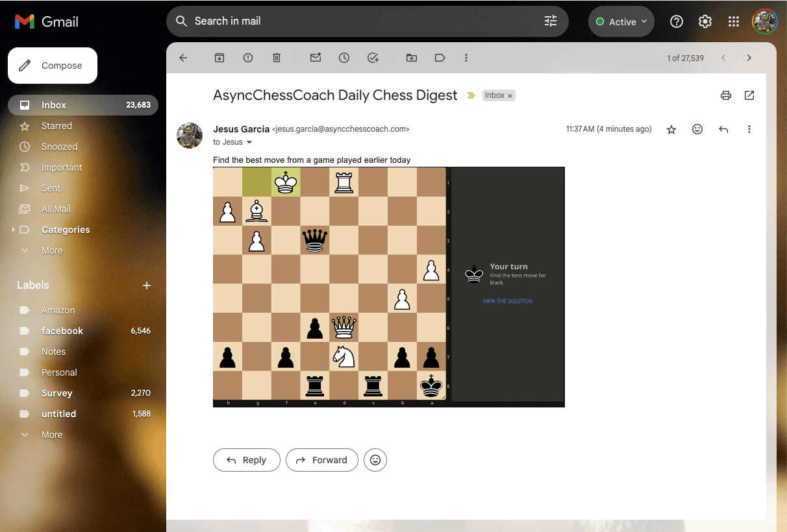Expand the Categories section in the sidebar

(x=12, y=230)
